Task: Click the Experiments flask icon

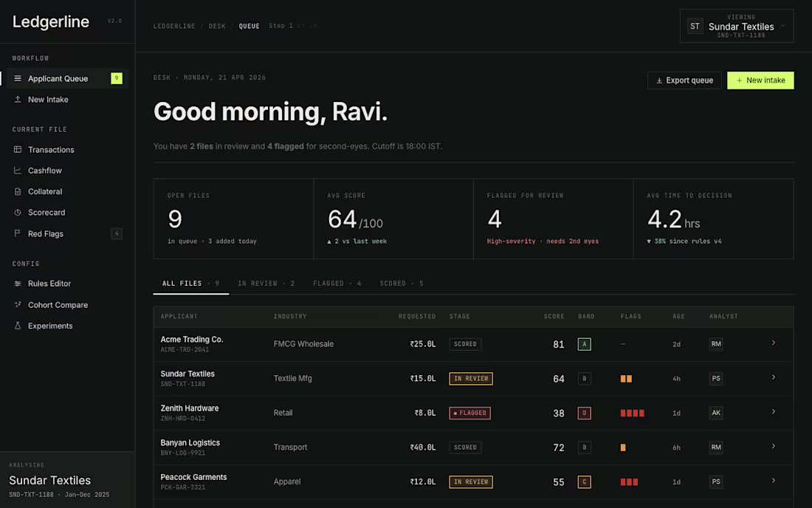Action: pyautogui.click(x=18, y=326)
